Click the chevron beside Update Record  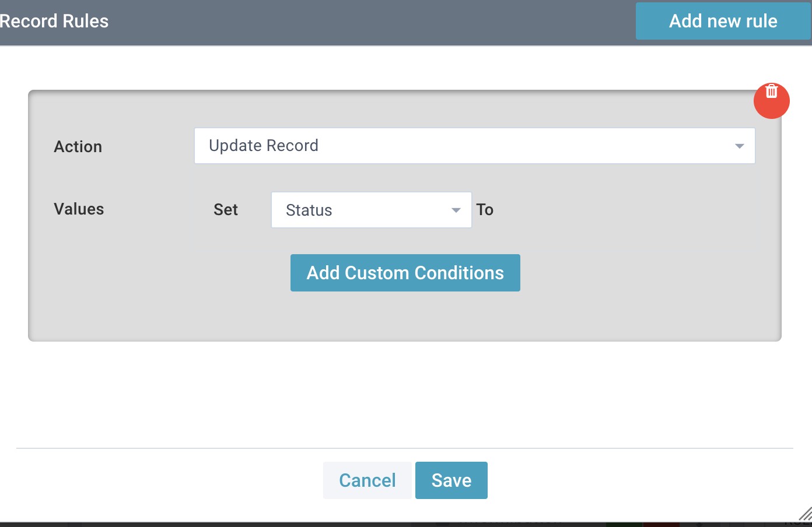[739, 146]
